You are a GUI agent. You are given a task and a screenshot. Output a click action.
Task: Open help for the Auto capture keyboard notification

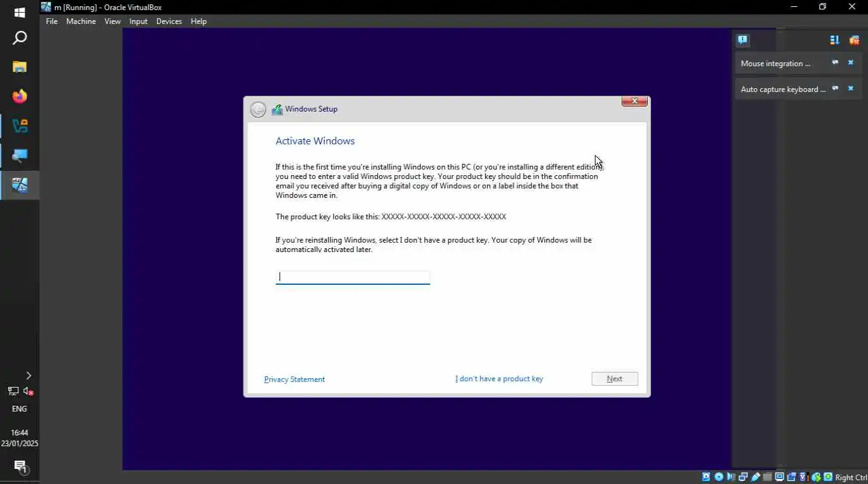click(835, 89)
